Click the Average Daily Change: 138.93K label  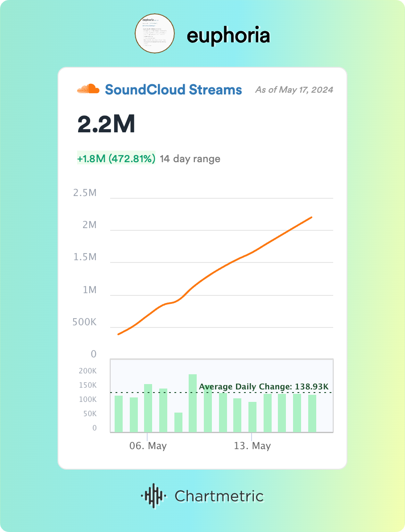[x=264, y=386]
